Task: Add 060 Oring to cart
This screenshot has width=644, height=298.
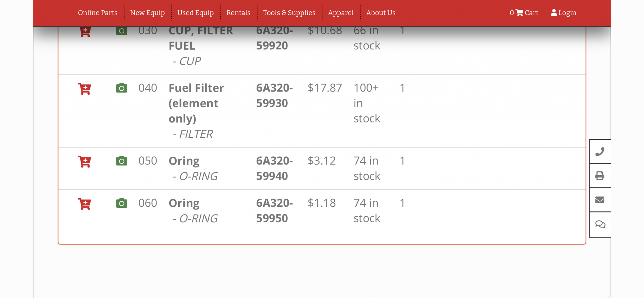Action: (x=84, y=204)
